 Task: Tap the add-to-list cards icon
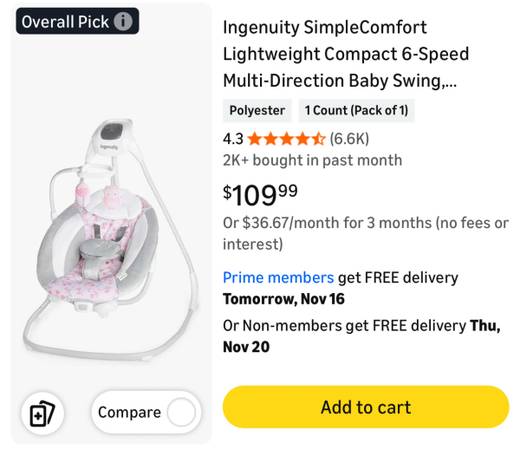point(42,414)
